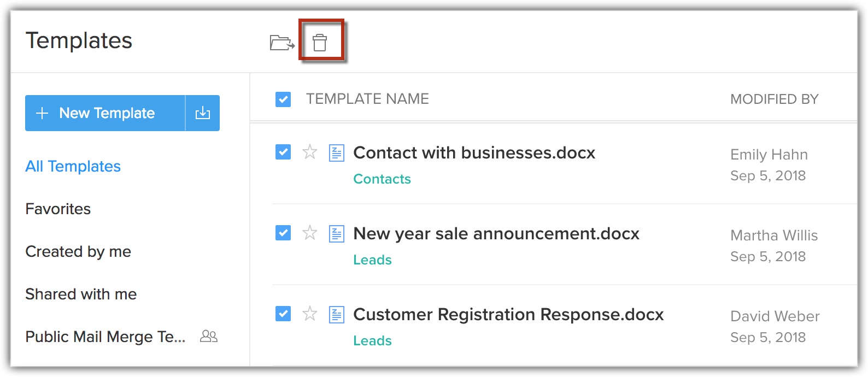The height and width of the screenshot is (377, 868).
Task: Click the move to folder icon
Action: click(282, 42)
